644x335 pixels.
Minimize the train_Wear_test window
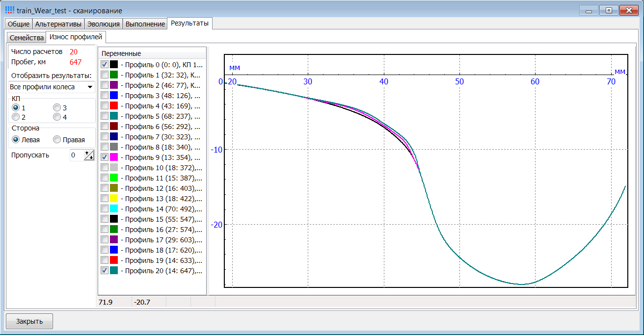pos(589,10)
